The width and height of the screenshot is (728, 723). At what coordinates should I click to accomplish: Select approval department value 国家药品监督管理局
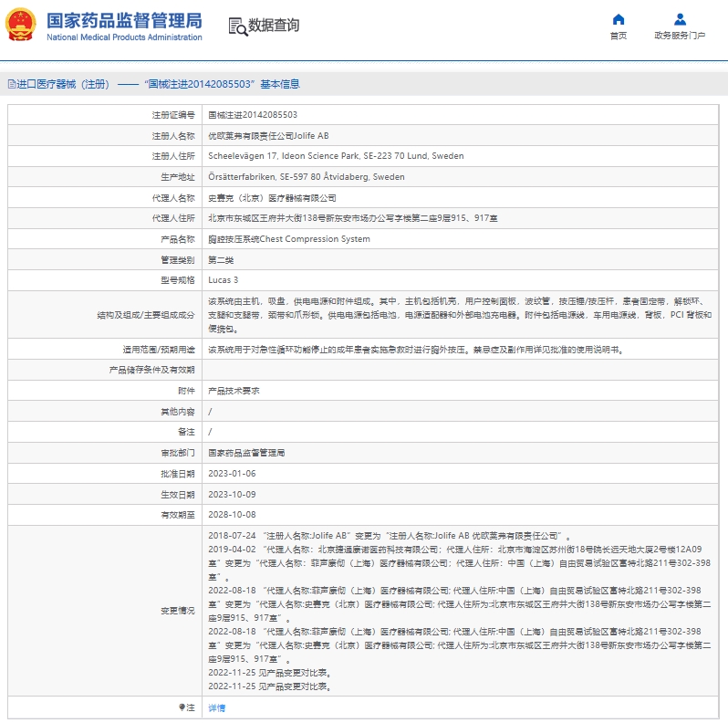pos(246,453)
